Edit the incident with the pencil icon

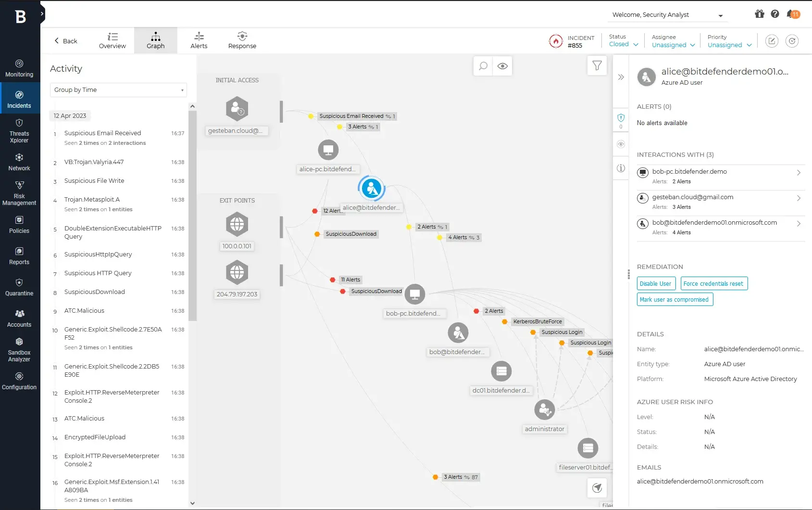[x=771, y=41]
